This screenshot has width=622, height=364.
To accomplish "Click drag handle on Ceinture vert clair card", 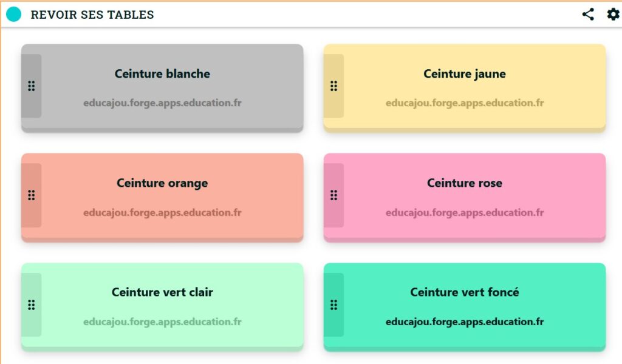I will [x=32, y=305].
